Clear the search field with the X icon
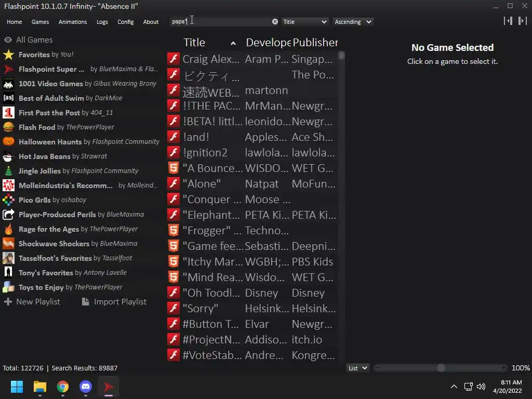 pos(275,22)
